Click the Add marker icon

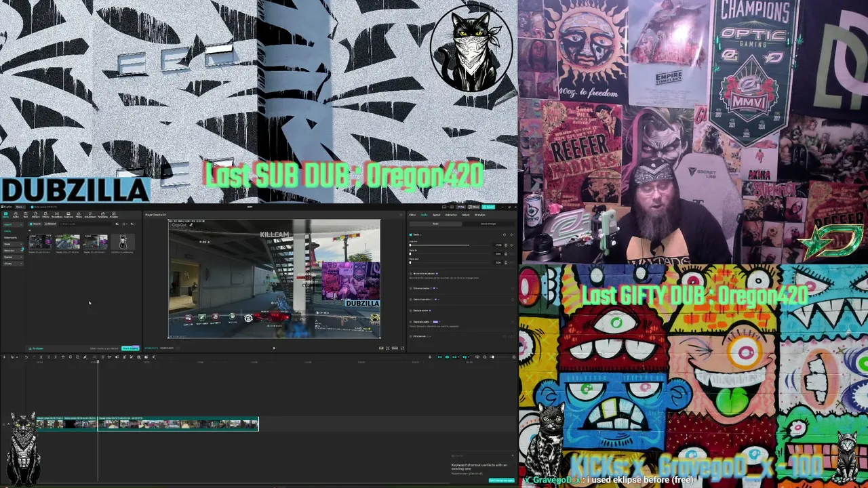pos(71,357)
